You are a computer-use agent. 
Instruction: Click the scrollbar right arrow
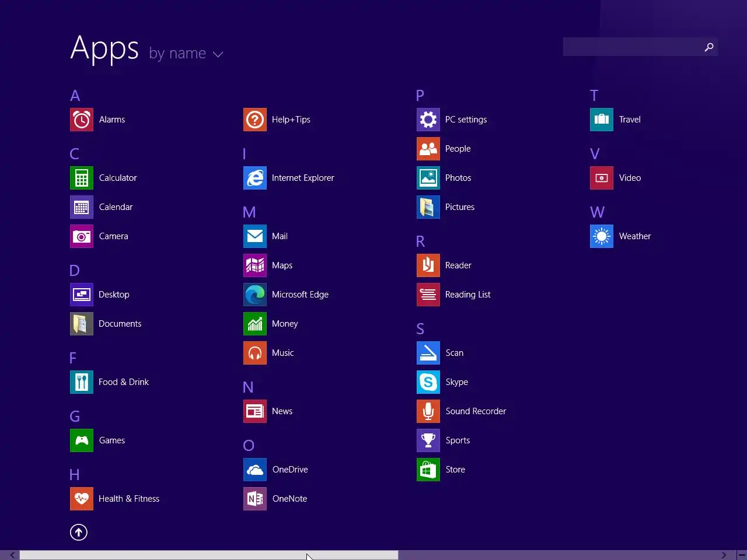coord(724,555)
